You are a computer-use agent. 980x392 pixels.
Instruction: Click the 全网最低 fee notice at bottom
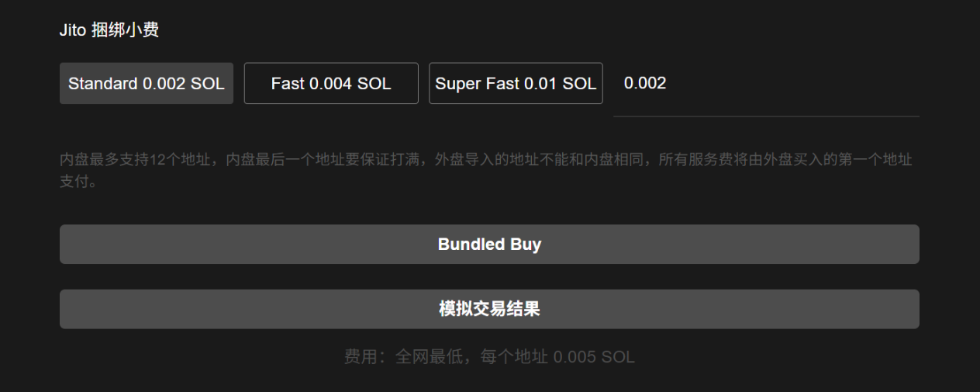[489, 357]
